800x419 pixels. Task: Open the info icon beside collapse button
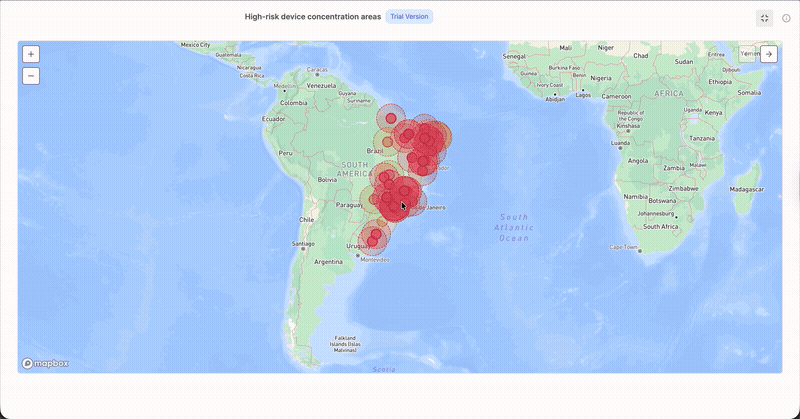tap(786, 18)
